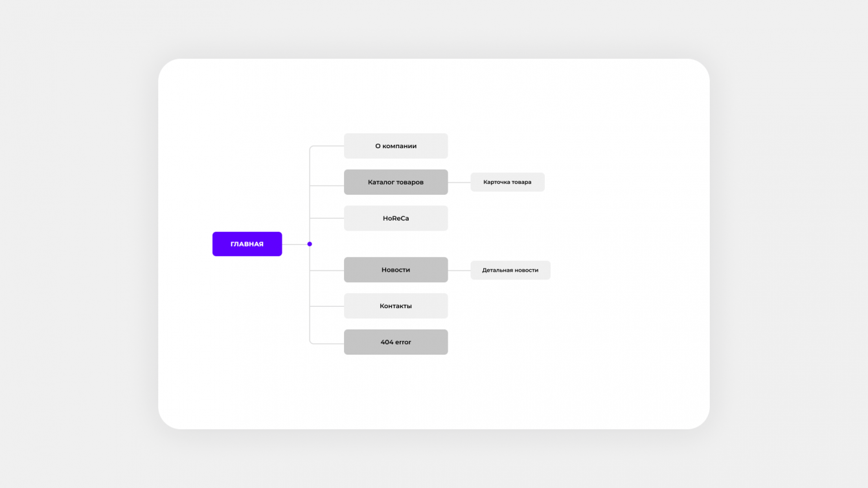Select the 404 error block
The width and height of the screenshot is (868, 488).
395,342
